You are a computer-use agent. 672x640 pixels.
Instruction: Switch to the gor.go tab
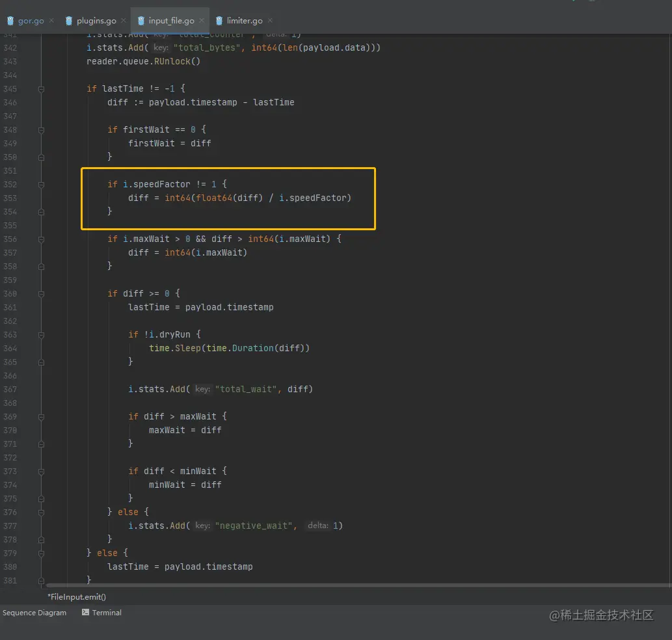[x=31, y=21]
